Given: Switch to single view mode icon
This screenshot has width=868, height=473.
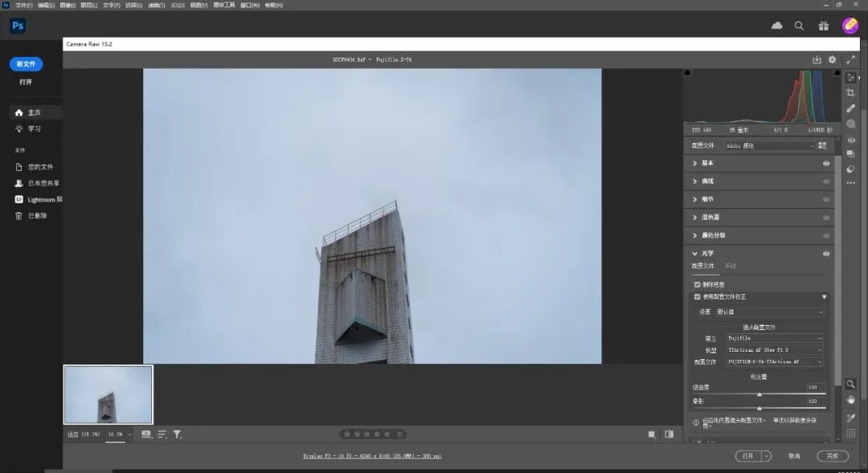Looking at the screenshot, I should [652, 434].
